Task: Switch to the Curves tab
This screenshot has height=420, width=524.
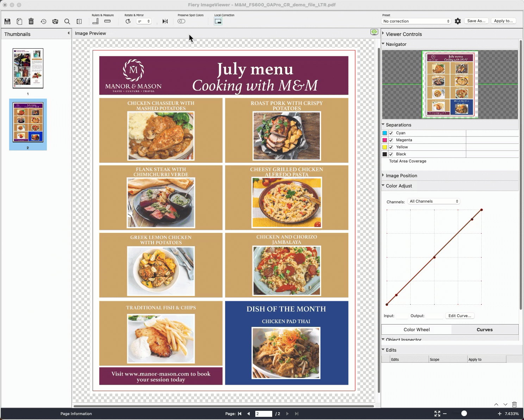Action: pos(485,330)
